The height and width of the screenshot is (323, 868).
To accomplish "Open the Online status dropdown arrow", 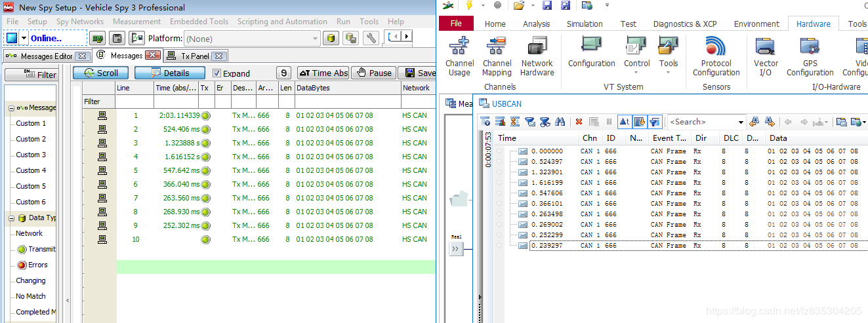I will (24, 38).
